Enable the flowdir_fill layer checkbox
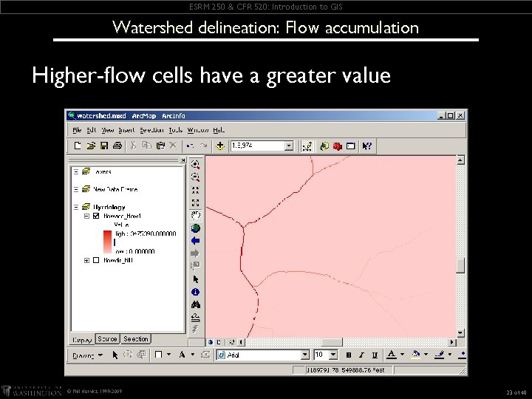The image size is (532, 399). coord(96,260)
